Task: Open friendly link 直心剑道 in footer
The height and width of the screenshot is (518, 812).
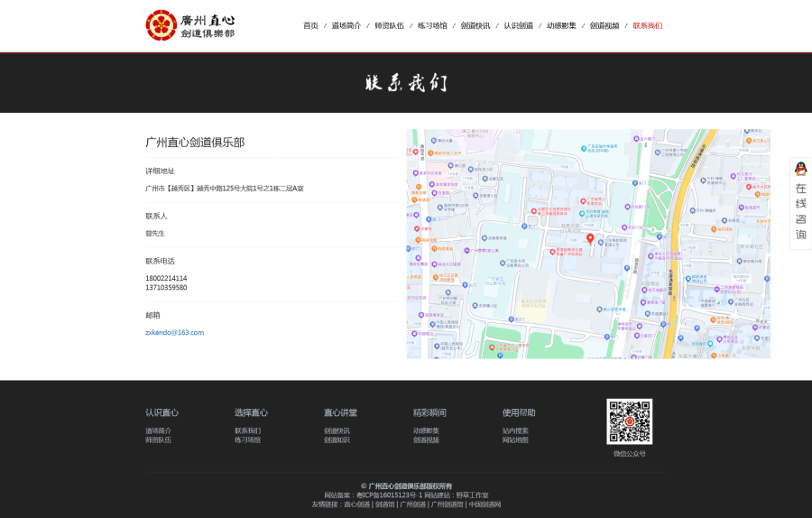Action: click(x=356, y=504)
